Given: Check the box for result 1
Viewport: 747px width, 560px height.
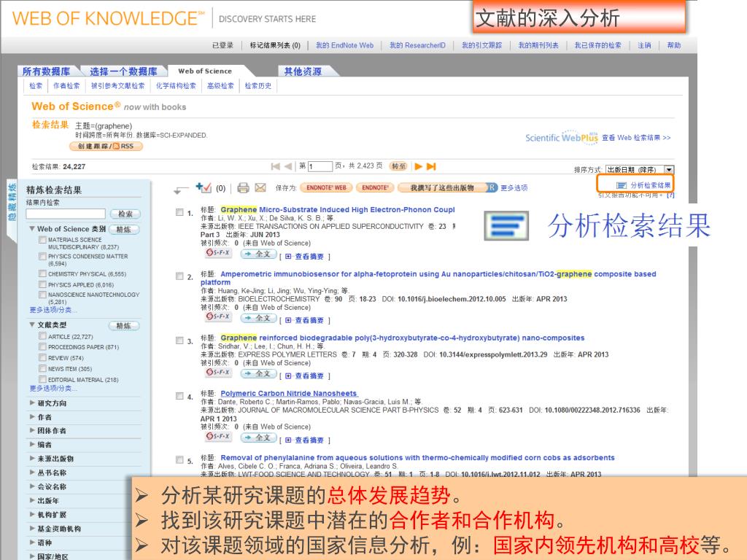Looking at the screenshot, I should click(x=179, y=212).
